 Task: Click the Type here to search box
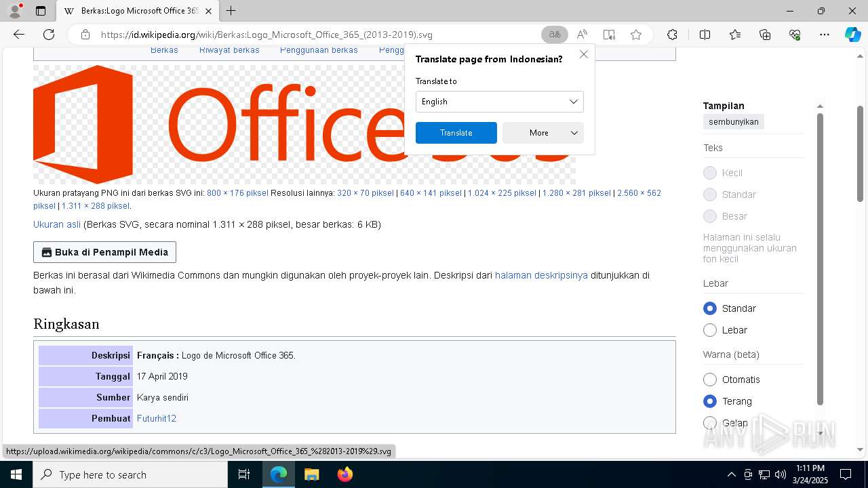pos(130,474)
